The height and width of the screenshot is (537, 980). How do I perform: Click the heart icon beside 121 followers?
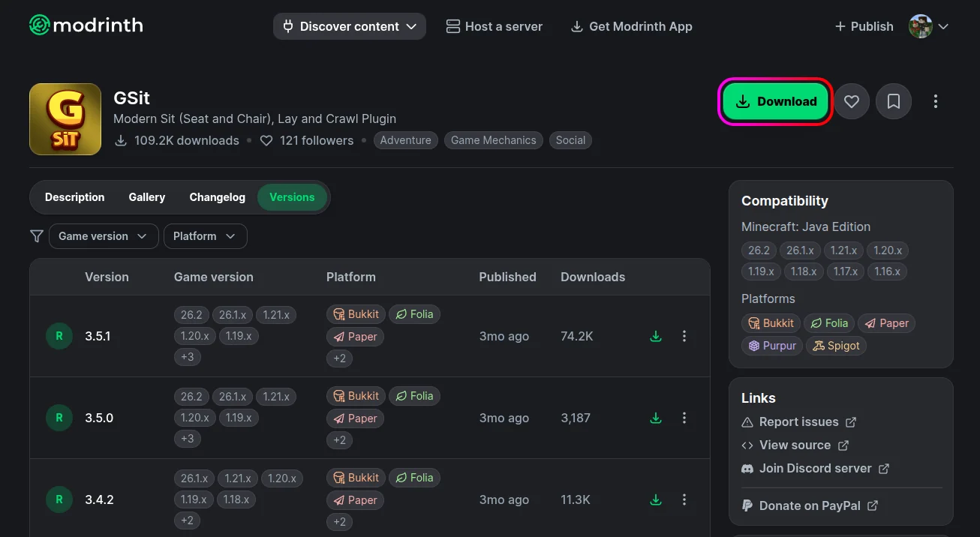(266, 140)
